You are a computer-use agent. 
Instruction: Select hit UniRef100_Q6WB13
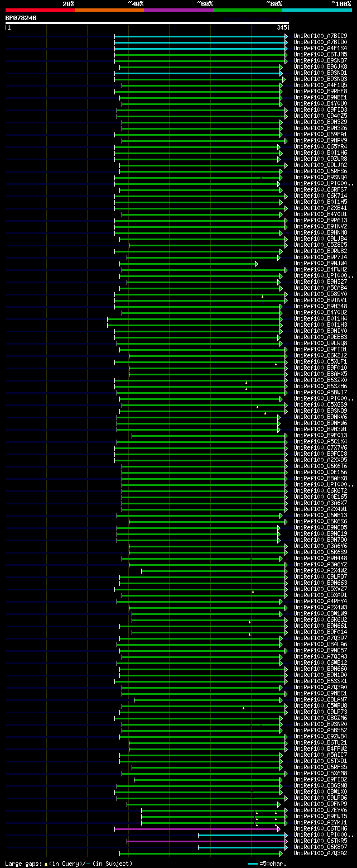pyautogui.click(x=320, y=516)
